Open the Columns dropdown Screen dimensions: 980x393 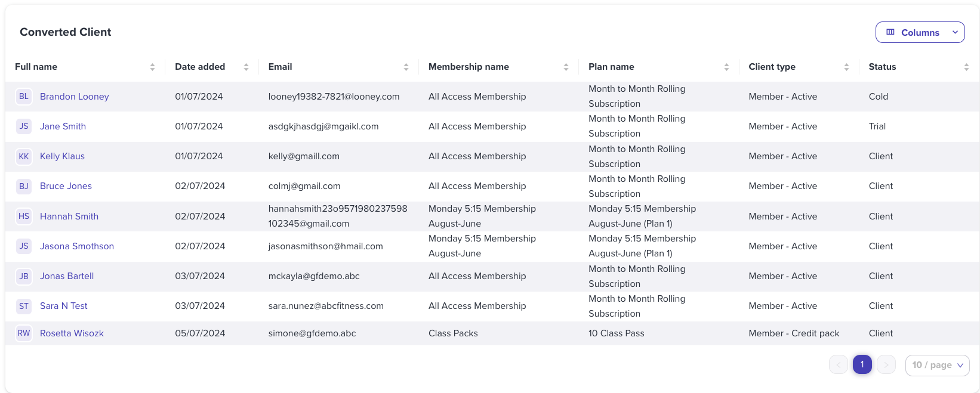[x=920, y=32]
